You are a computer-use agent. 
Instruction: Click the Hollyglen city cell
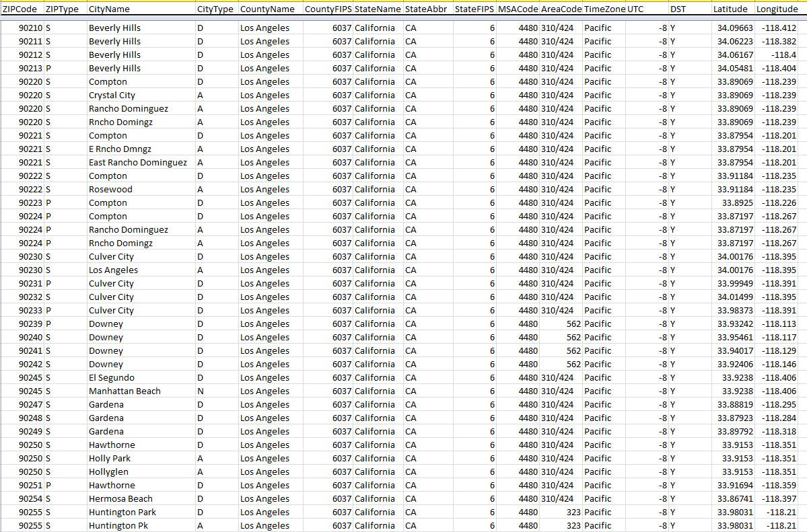(x=141, y=471)
